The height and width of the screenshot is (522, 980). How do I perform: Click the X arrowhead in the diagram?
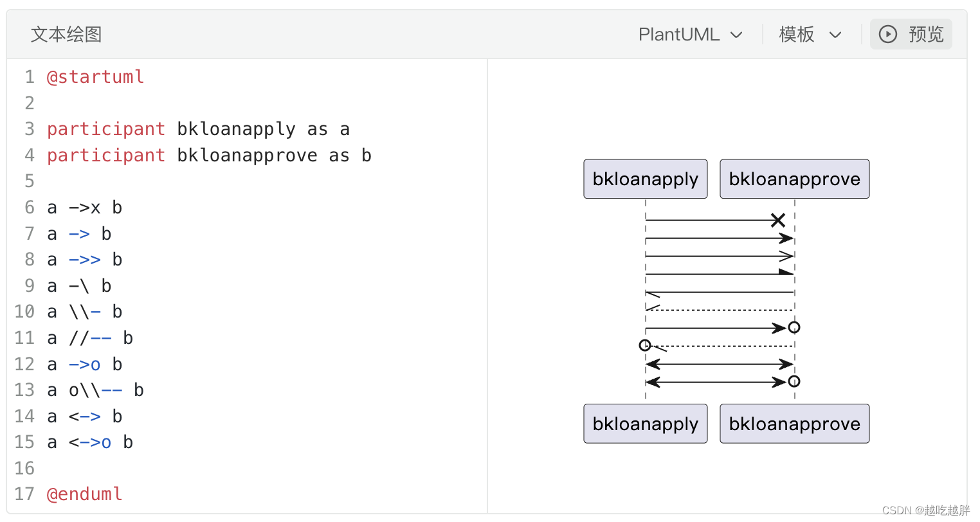coord(778,221)
